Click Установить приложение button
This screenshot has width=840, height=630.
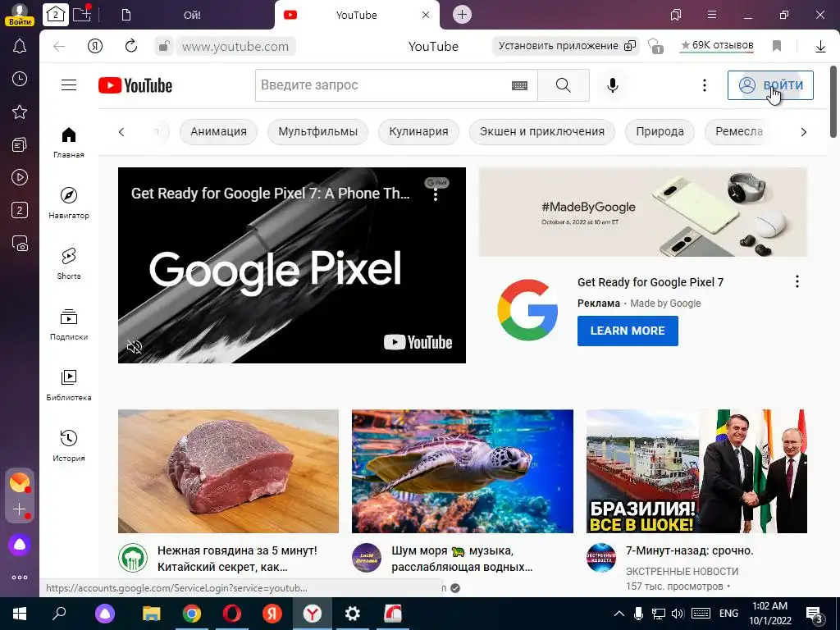(567, 46)
